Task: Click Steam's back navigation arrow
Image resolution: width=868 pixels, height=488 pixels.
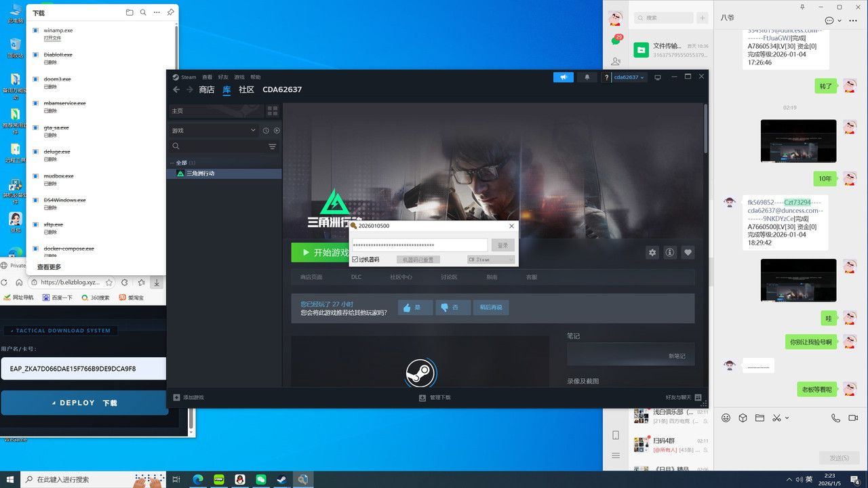Action: coord(176,89)
